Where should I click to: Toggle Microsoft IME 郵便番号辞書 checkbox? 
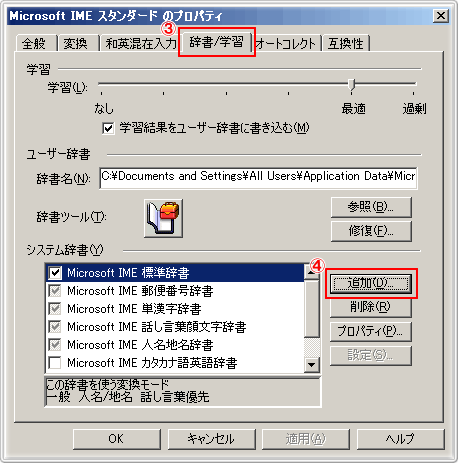click(x=55, y=291)
